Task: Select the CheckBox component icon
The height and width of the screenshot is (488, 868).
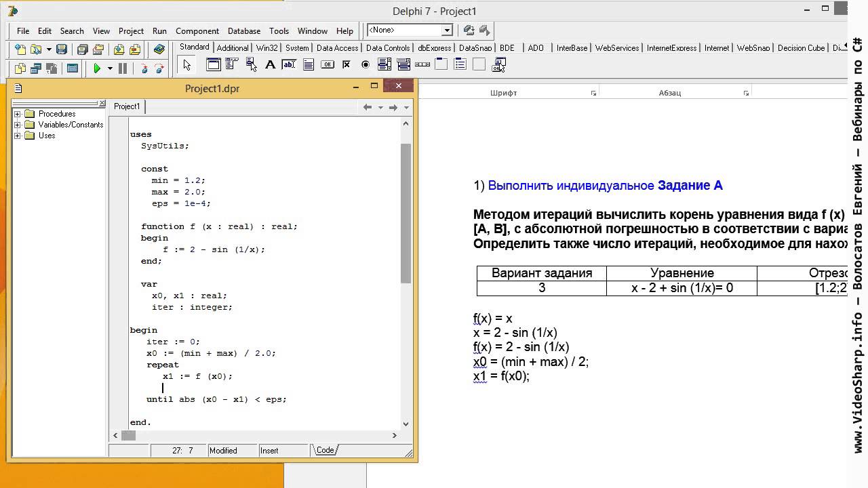Action: pyautogui.click(x=347, y=64)
